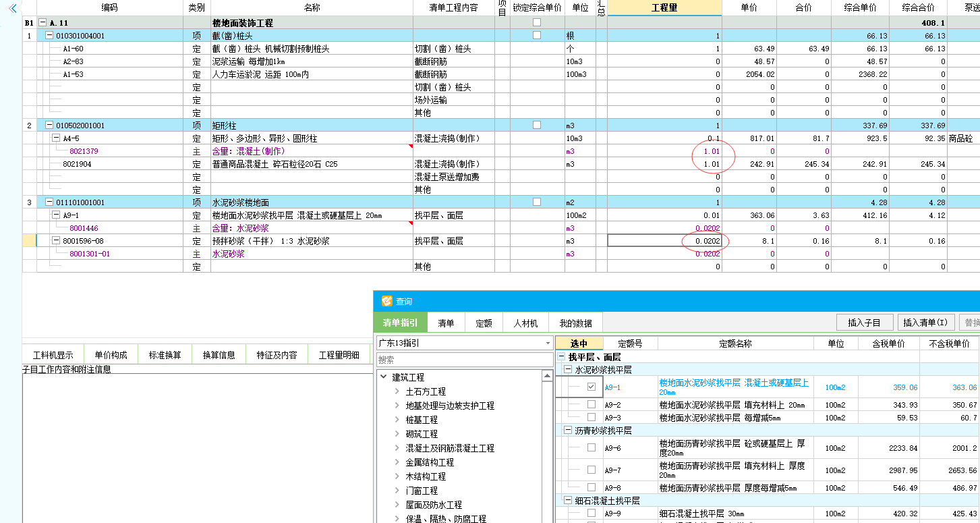This screenshot has height=523, width=980.
Task: Select the 0.0202 quantity cell of 8001596-08
Action: pyautogui.click(x=664, y=241)
